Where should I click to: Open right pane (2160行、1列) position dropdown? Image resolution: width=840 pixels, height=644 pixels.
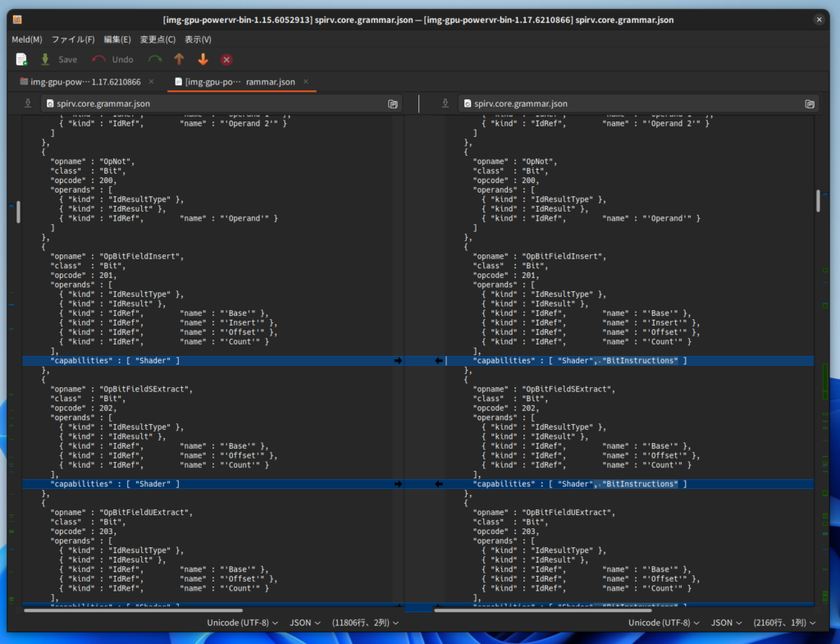(x=784, y=623)
